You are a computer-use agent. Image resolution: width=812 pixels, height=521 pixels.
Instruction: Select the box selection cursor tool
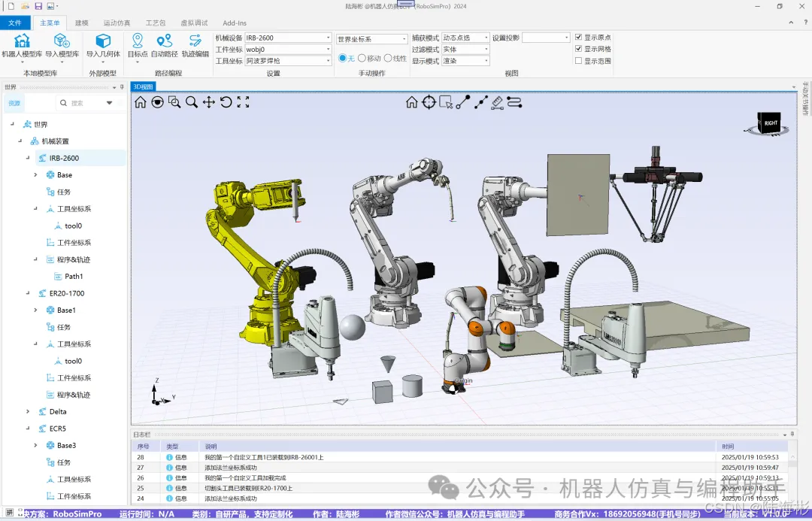point(446,102)
